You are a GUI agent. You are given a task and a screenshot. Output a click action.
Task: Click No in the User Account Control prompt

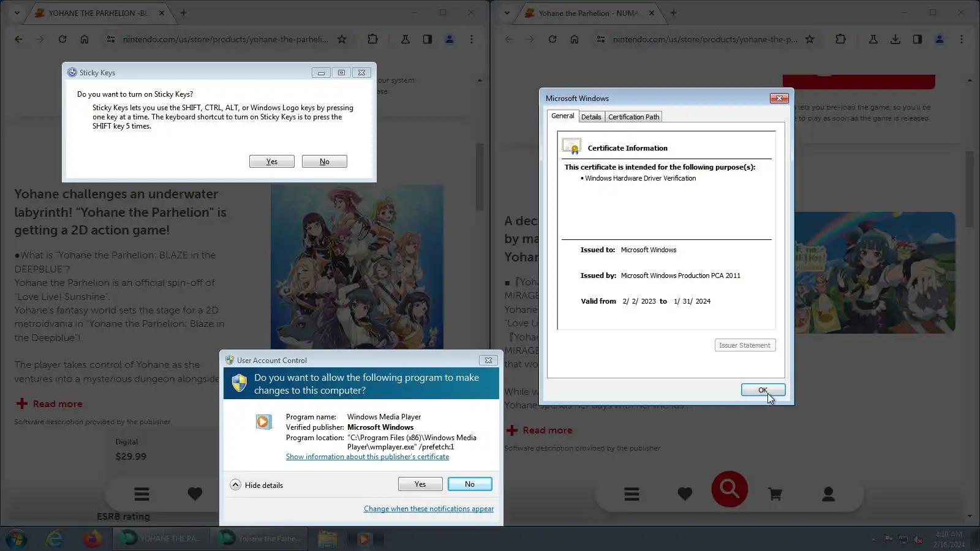tap(470, 484)
